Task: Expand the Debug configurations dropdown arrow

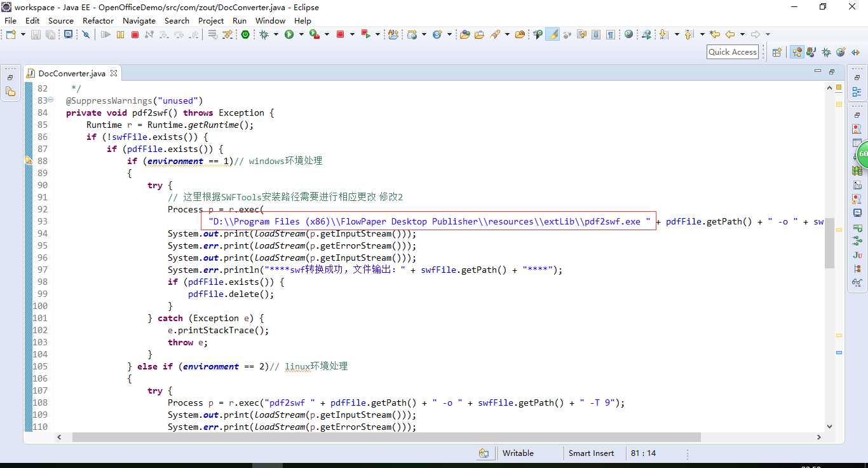Action: point(276,34)
